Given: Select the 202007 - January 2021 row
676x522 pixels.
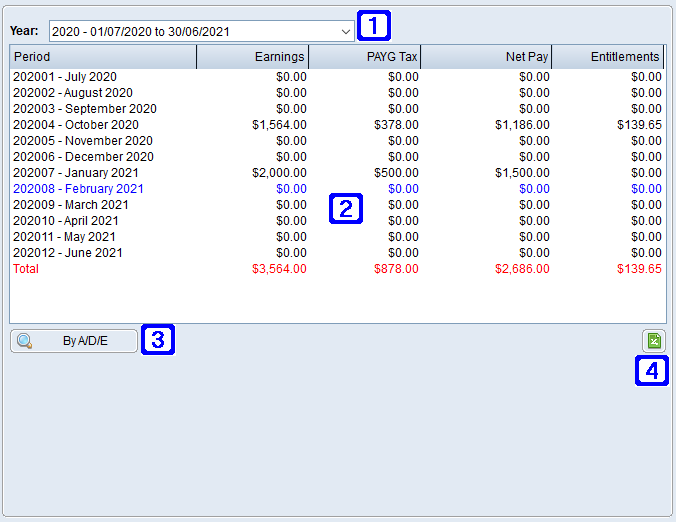Looking at the screenshot, I should tap(338, 172).
